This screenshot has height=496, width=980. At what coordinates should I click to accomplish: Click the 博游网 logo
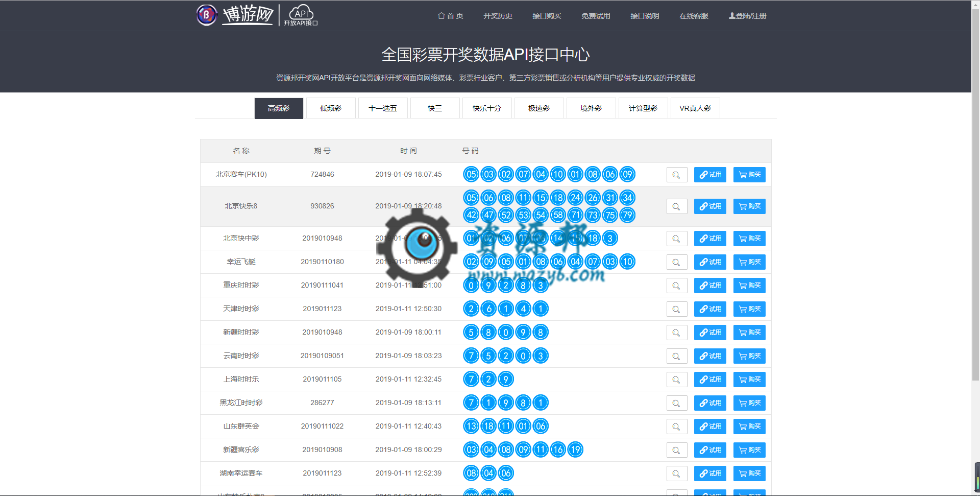(x=235, y=15)
